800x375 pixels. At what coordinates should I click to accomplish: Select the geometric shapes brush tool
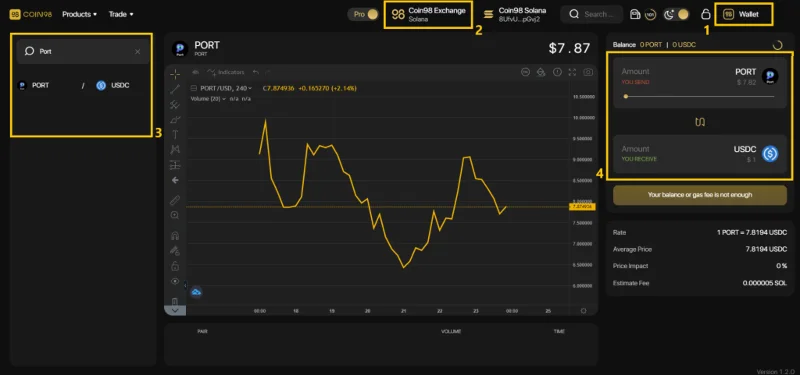pos(175,120)
